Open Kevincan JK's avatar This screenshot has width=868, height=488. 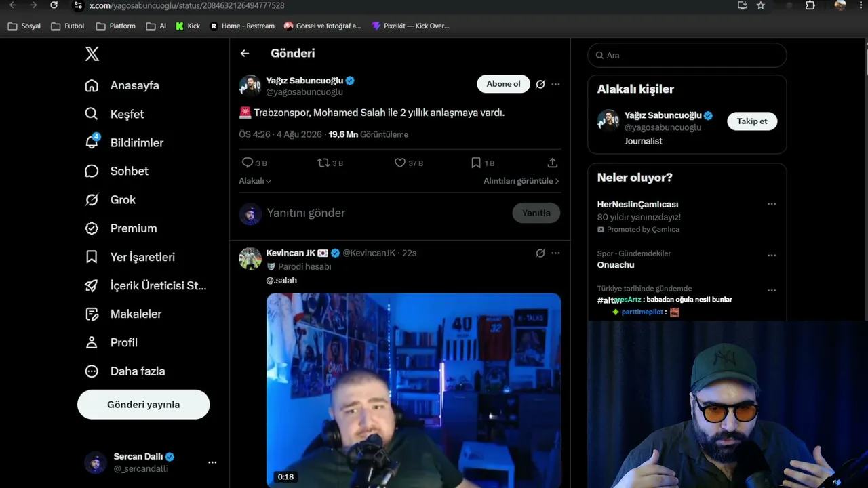[250, 259]
